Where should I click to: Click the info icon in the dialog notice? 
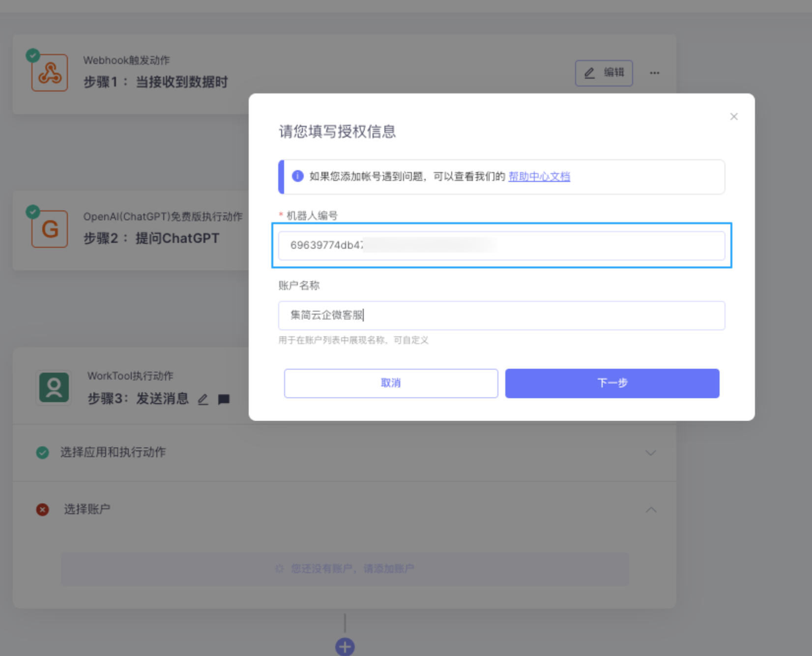pyautogui.click(x=297, y=176)
